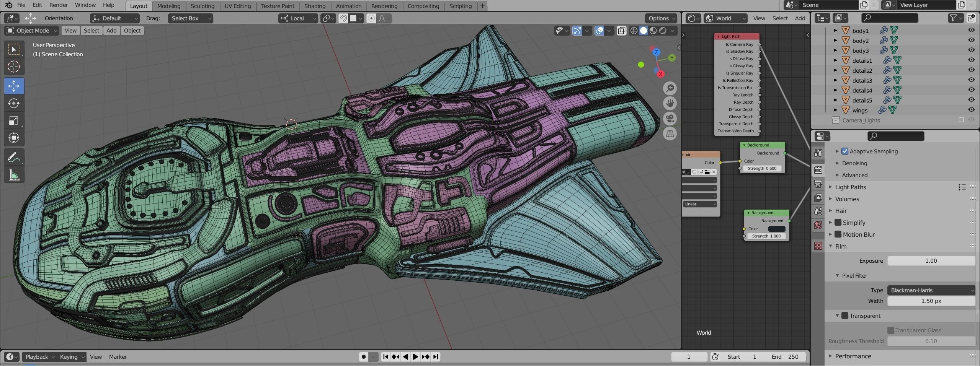Screen dimensions: 980x366
Task: Open the World shader type dropdown
Action: click(725, 18)
